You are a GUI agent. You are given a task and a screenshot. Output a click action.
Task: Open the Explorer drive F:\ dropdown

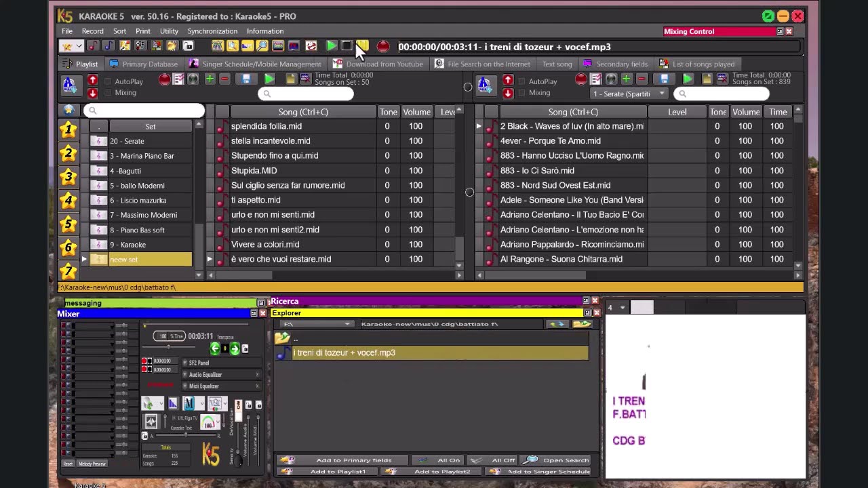[x=317, y=324]
